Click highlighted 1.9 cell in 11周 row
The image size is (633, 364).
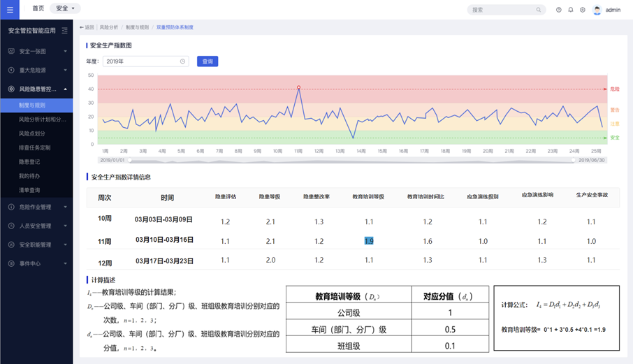point(369,241)
